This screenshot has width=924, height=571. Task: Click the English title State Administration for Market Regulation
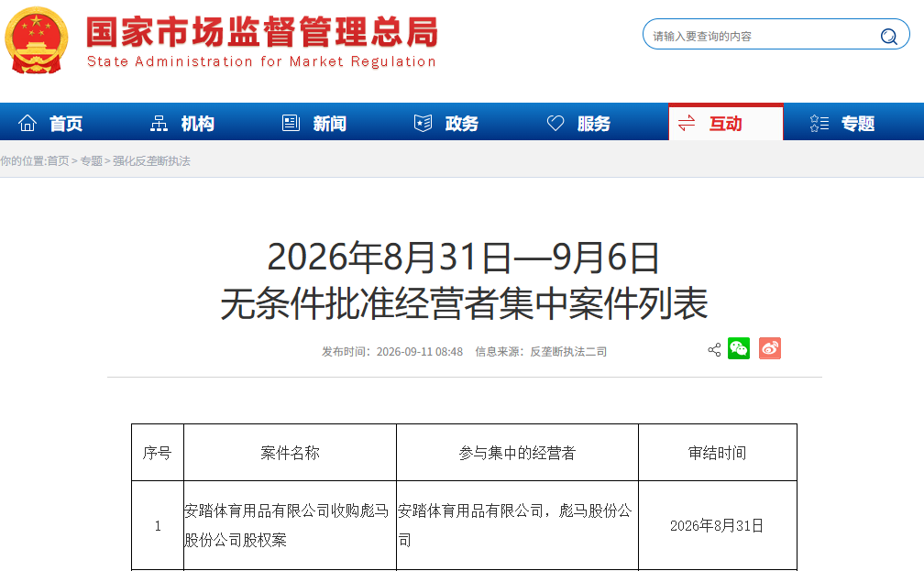pos(261,61)
